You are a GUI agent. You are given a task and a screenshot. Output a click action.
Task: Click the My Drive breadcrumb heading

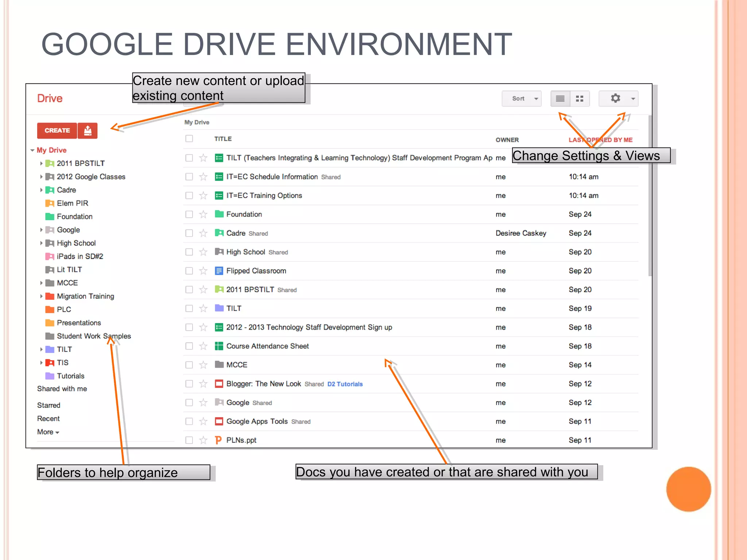197,122
